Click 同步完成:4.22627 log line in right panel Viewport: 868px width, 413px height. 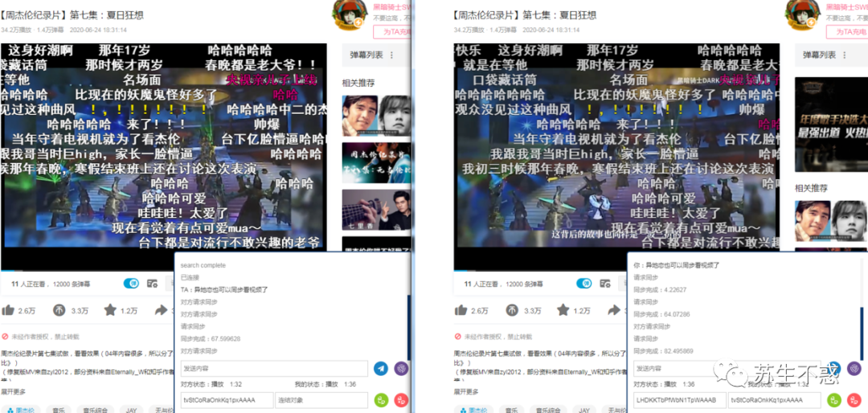[660, 289]
